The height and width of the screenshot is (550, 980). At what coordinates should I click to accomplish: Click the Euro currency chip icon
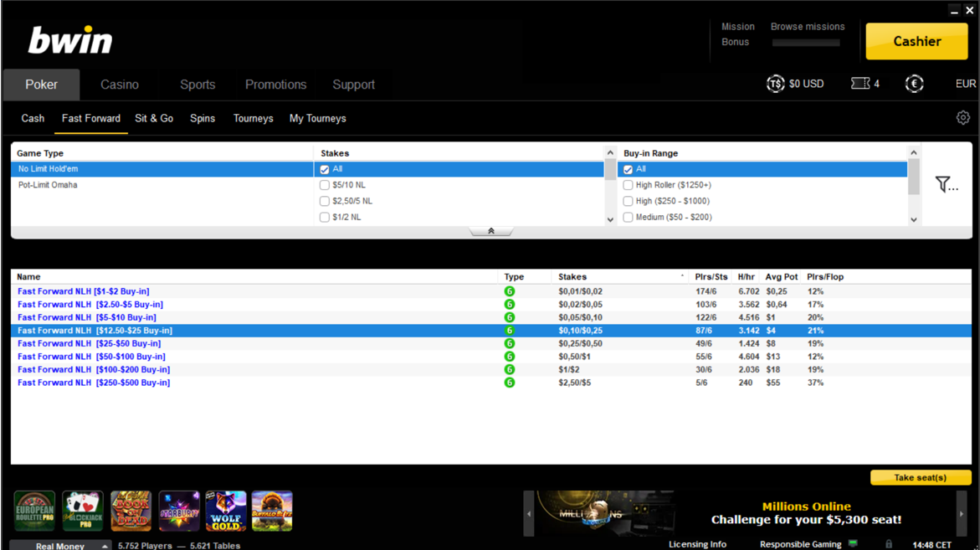coord(914,84)
